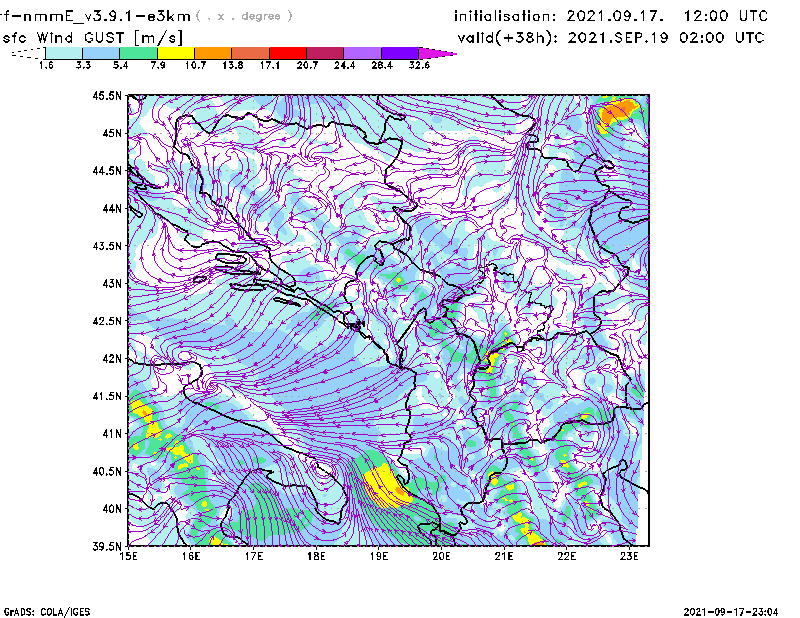Click the model name 'nmmE_v3.9.1-e3km' text

(107, 16)
